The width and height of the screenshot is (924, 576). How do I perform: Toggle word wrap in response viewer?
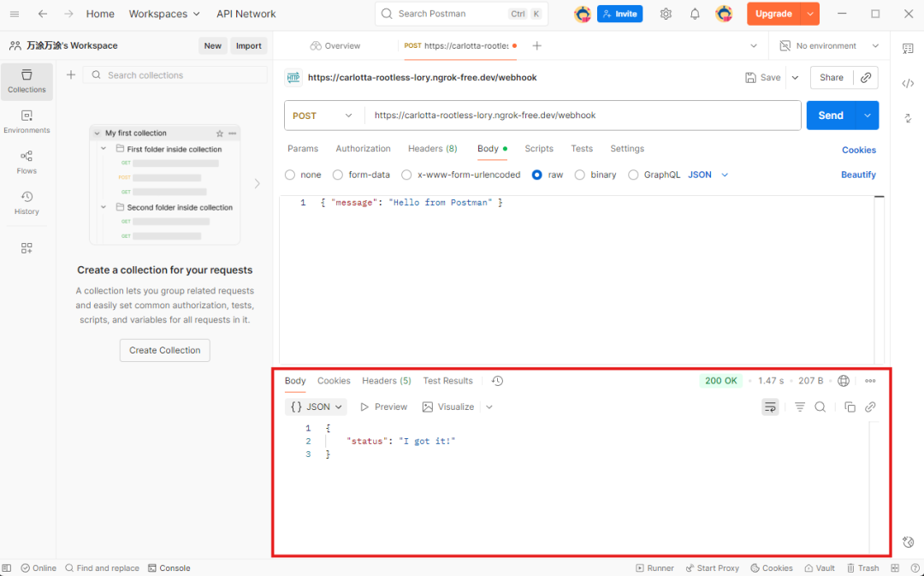(x=770, y=407)
